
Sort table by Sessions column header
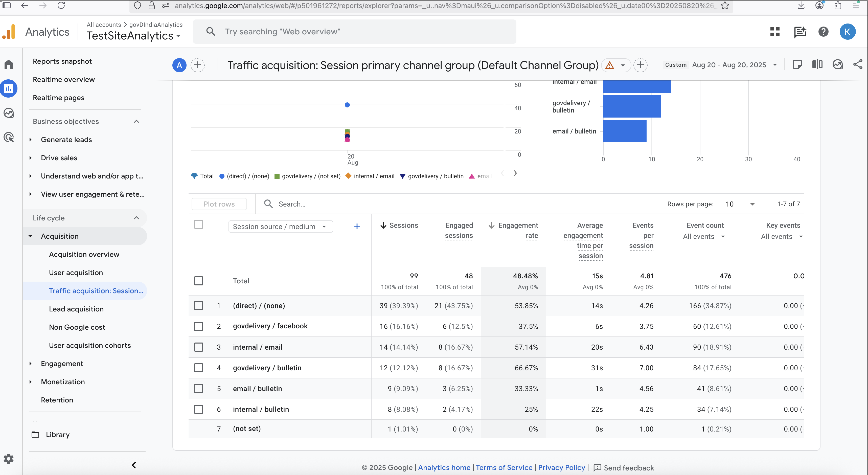pyautogui.click(x=403, y=225)
